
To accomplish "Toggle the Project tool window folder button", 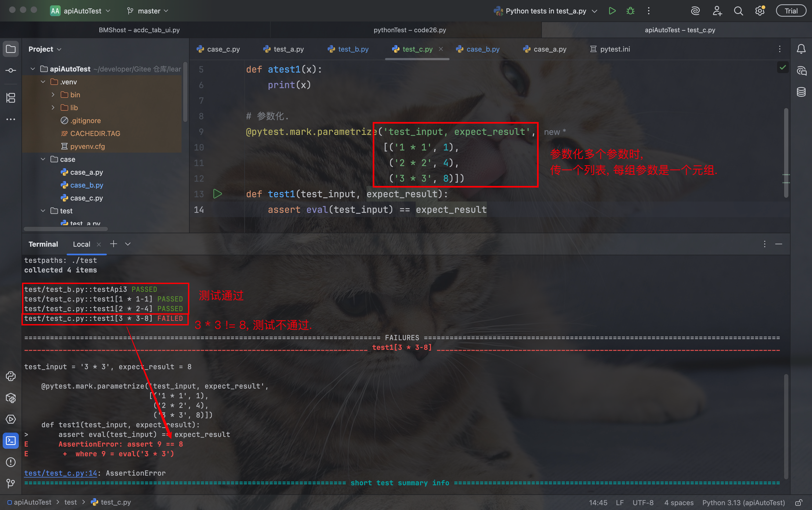I will pyautogui.click(x=11, y=49).
